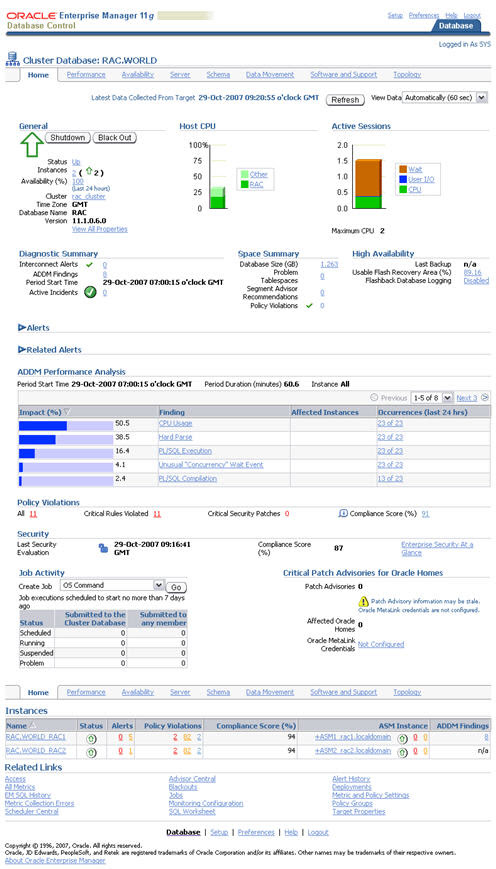The image size is (496, 869).
Task: Click the Not Configured MetaLink credentials link
Action: click(381, 644)
